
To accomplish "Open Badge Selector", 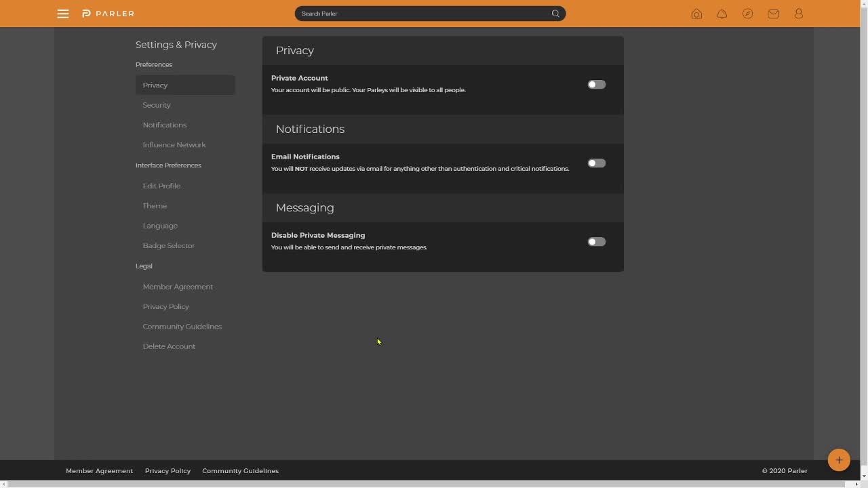I will click(169, 245).
